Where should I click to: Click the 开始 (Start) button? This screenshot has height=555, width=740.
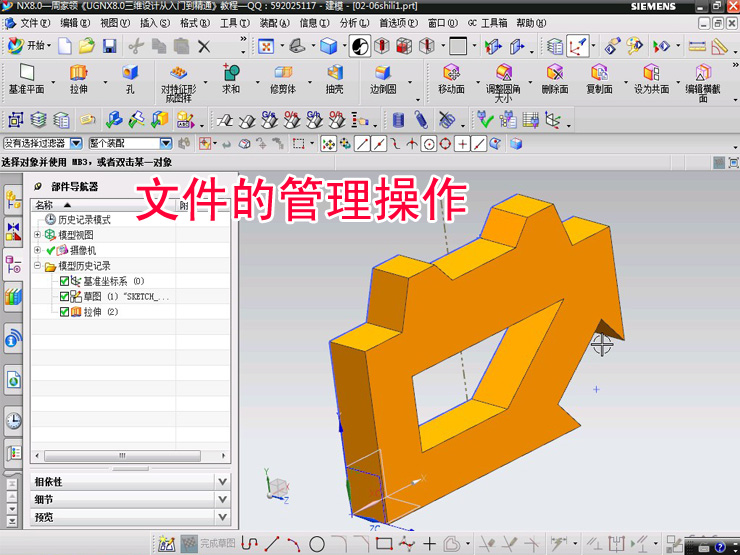coord(28,46)
